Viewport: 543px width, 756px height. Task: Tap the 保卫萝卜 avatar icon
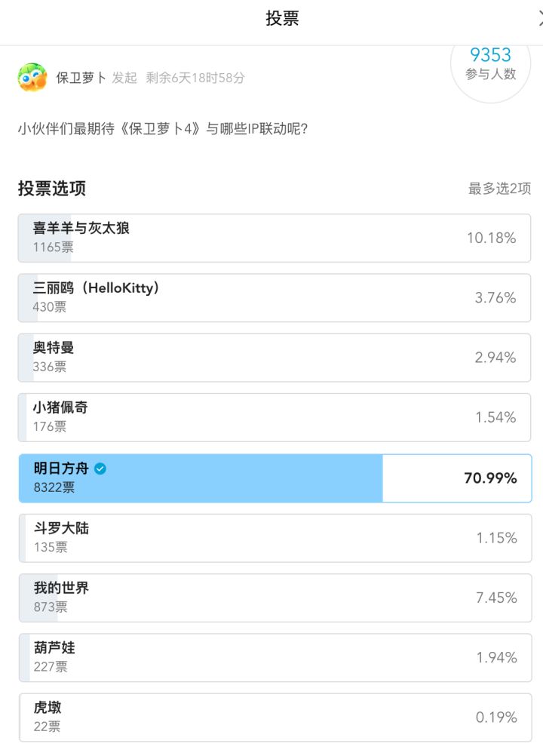(32, 78)
